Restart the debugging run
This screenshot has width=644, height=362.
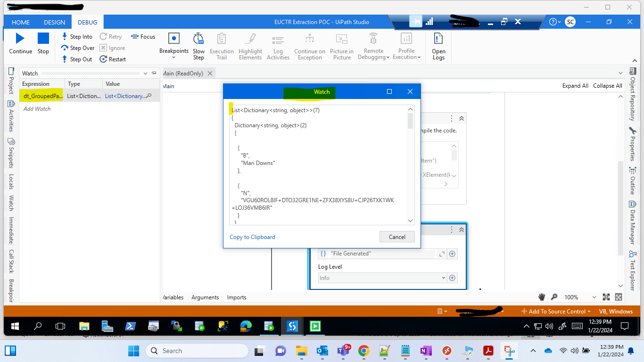[x=113, y=59]
